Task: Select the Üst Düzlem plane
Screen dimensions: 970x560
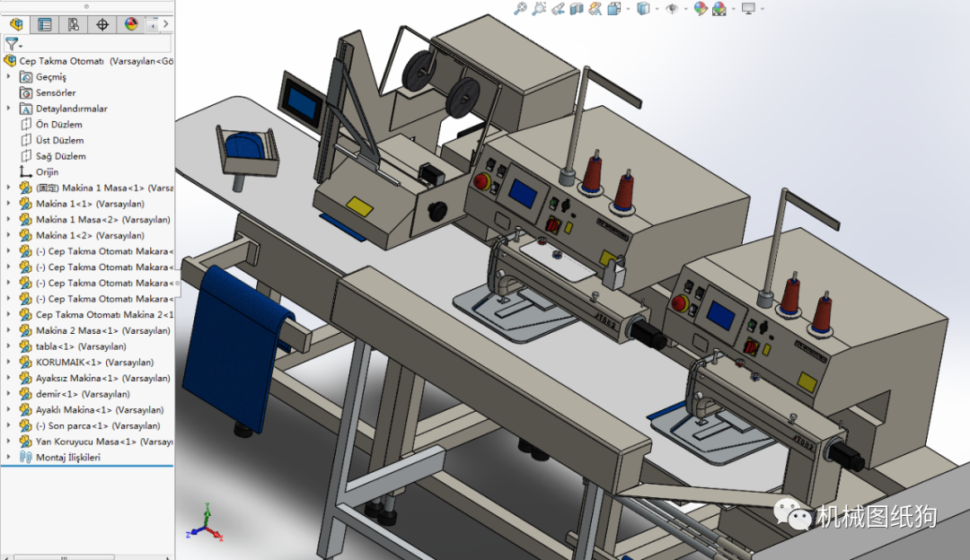Action: pos(52,140)
